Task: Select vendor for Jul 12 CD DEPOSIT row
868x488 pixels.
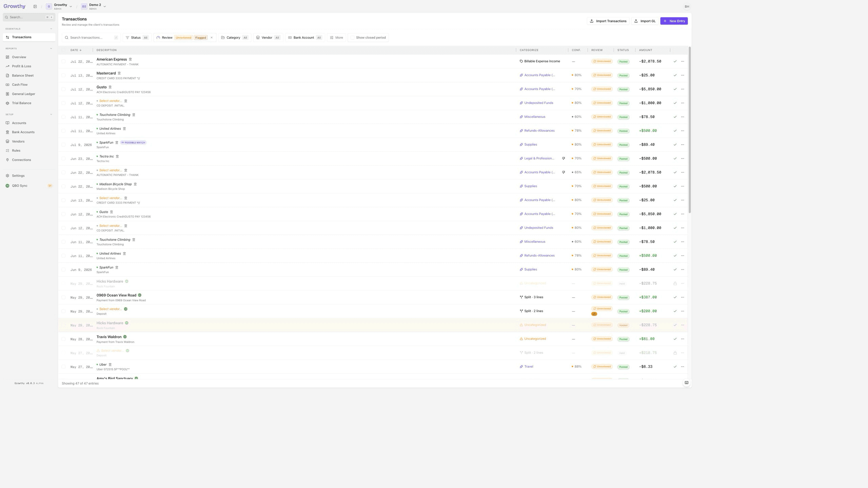Action: coord(110,101)
